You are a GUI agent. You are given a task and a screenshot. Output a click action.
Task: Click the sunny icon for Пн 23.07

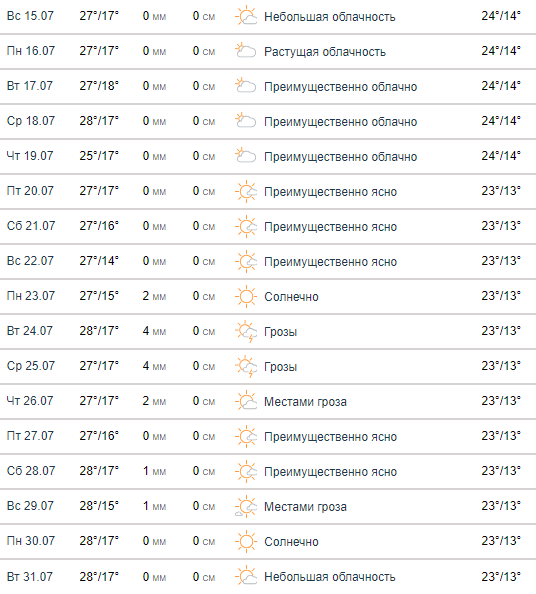tap(246, 296)
